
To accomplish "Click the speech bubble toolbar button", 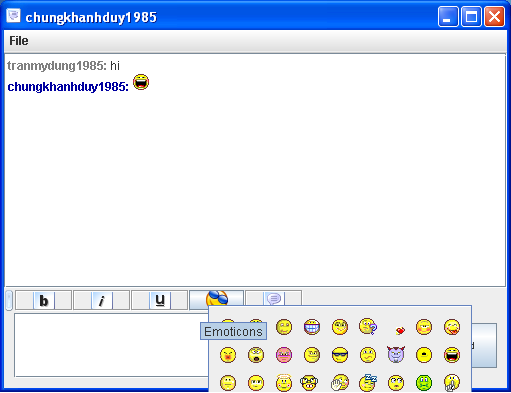I will (274, 298).
